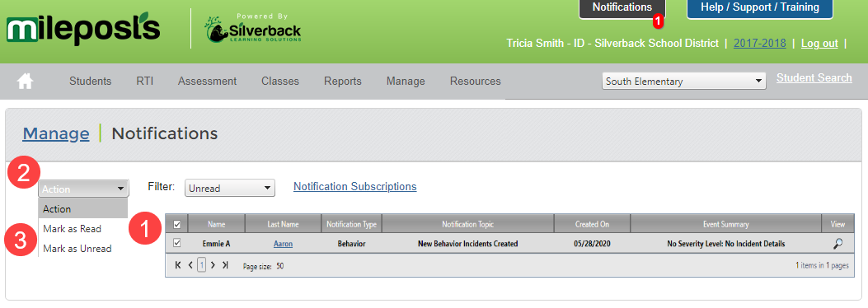This screenshot has width=868, height=308.
Task: Go to the Home icon
Action: click(25, 82)
